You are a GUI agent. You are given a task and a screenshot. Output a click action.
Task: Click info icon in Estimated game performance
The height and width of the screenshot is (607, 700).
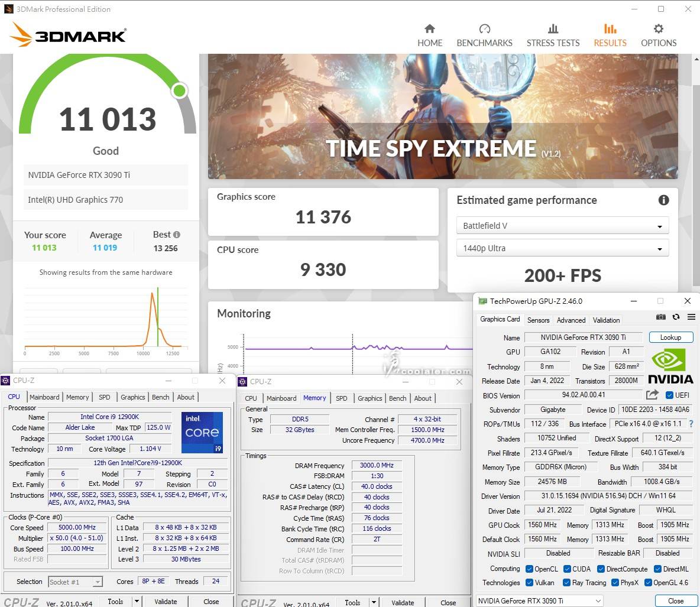pyautogui.click(x=663, y=200)
